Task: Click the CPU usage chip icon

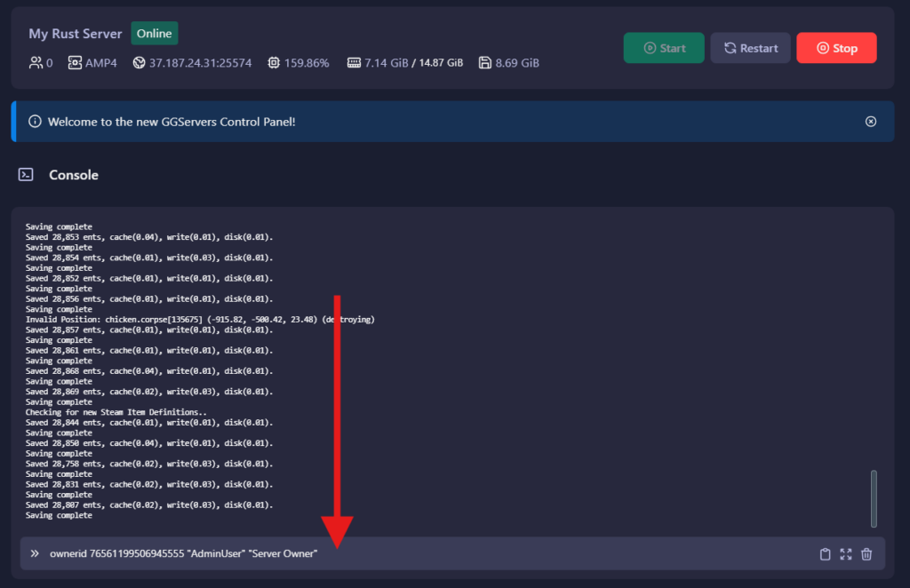Action: [x=274, y=63]
